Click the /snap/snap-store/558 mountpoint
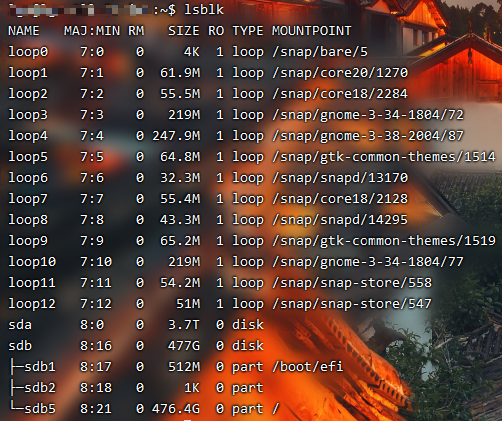The image size is (502, 421). pos(352,283)
